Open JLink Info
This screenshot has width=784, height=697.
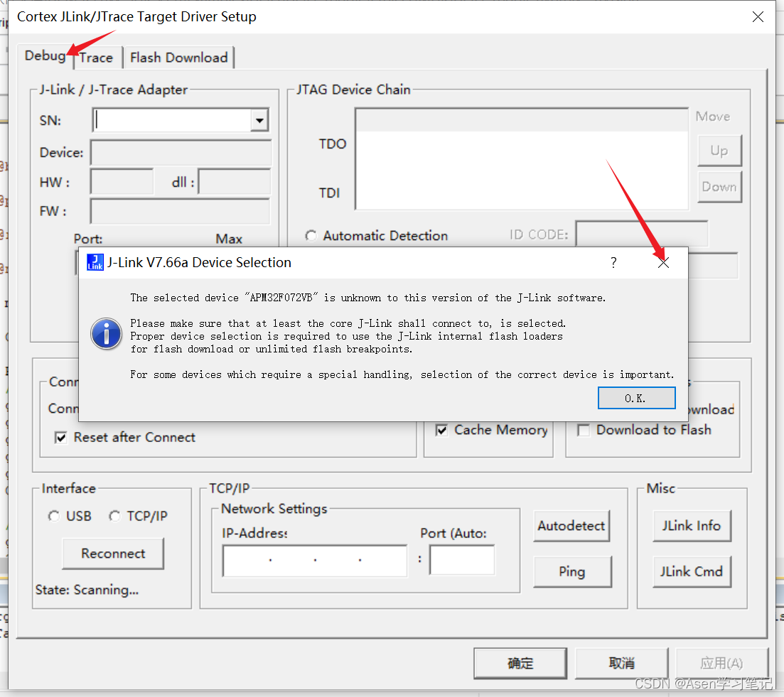tap(692, 526)
